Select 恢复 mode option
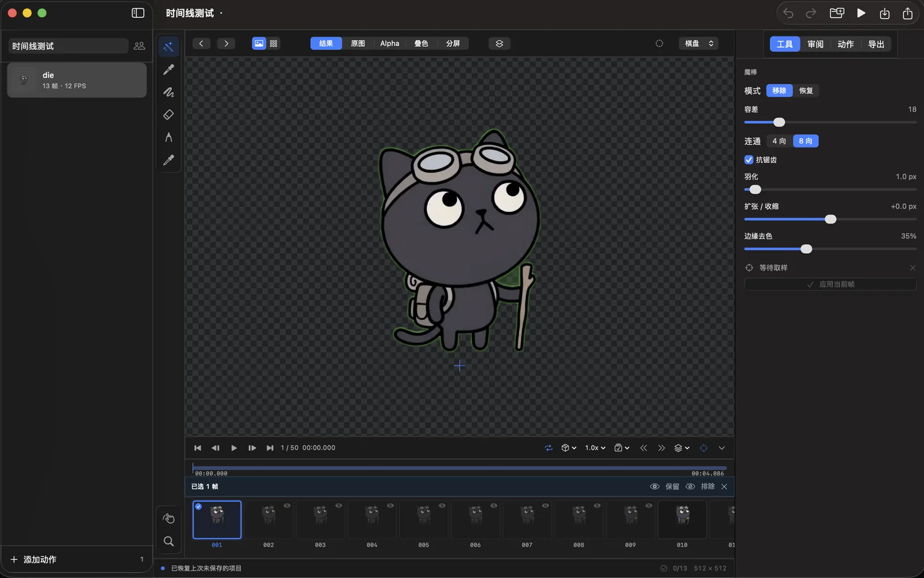The height and width of the screenshot is (578, 924). 806,91
